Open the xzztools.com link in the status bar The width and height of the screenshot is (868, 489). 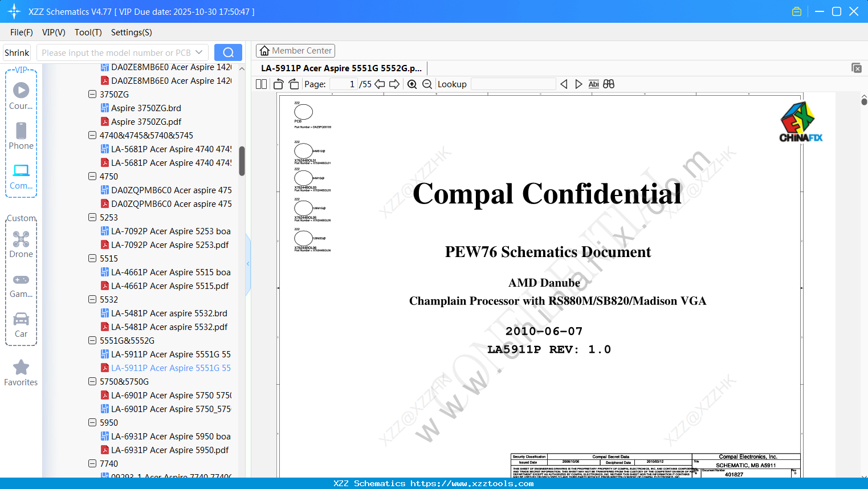click(x=472, y=483)
